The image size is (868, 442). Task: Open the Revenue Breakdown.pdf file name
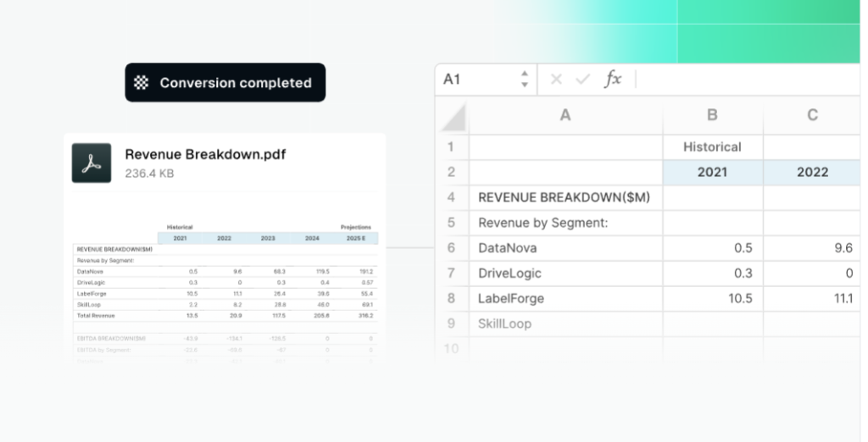[205, 154]
